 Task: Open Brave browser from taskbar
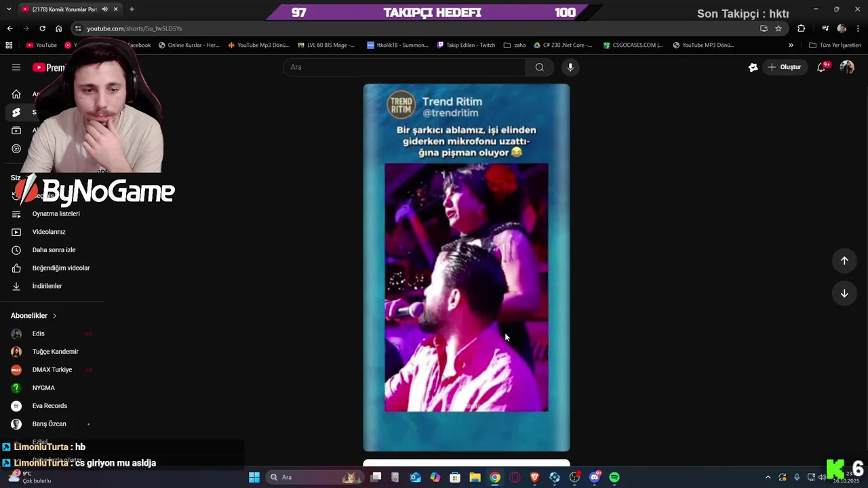pyautogui.click(x=534, y=477)
